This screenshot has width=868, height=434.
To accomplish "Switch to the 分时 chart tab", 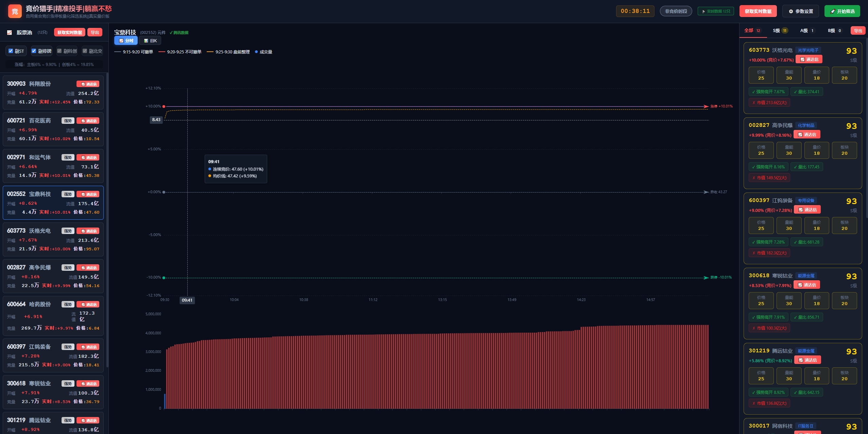I will [126, 40].
